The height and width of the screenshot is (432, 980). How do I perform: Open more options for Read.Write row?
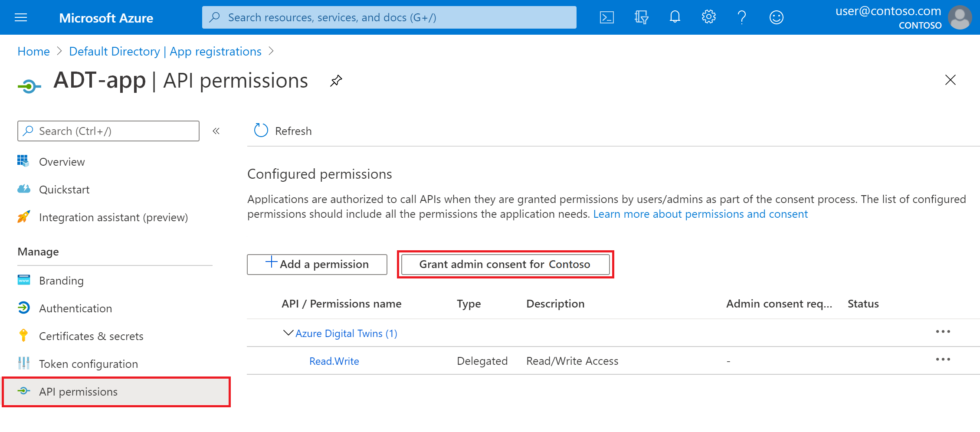(943, 360)
